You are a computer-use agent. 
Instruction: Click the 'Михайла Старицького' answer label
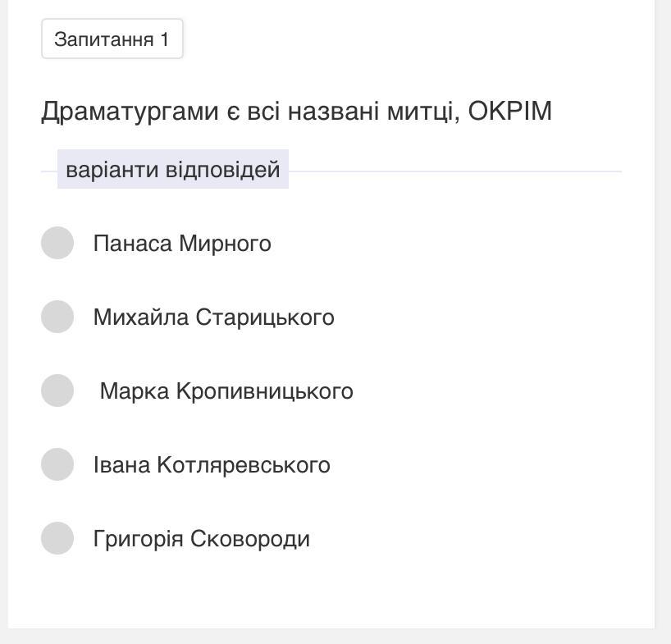(x=213, y=317)
